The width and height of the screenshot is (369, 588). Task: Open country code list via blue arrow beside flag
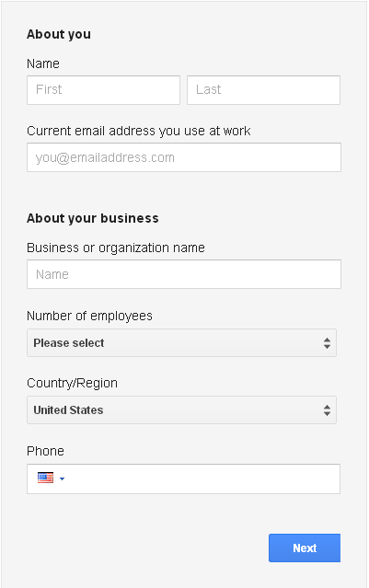62,478
